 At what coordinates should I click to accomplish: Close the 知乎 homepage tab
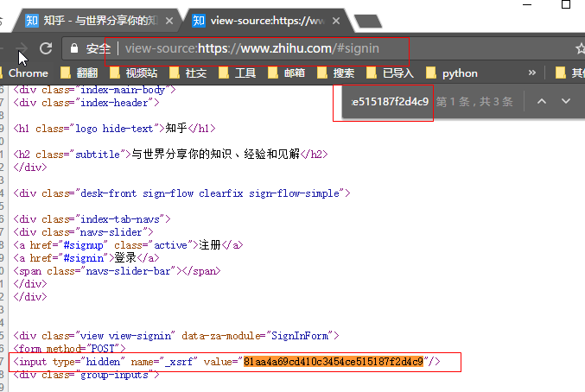pyautogui.click(x=169, y=21)
